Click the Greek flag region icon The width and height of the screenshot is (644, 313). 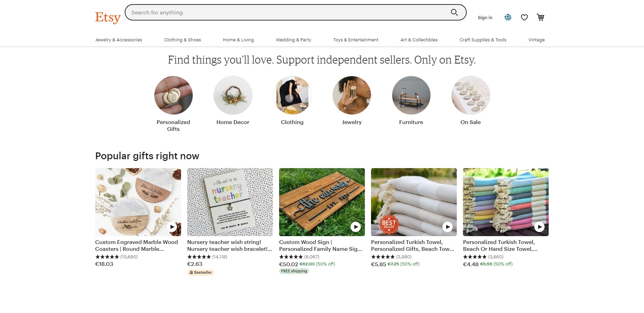tap(508, 17)
